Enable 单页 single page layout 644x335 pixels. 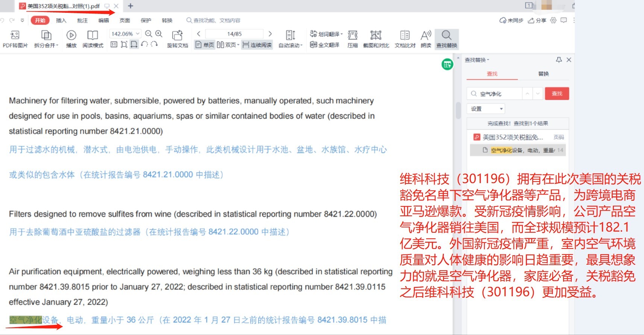pos(205,45)
